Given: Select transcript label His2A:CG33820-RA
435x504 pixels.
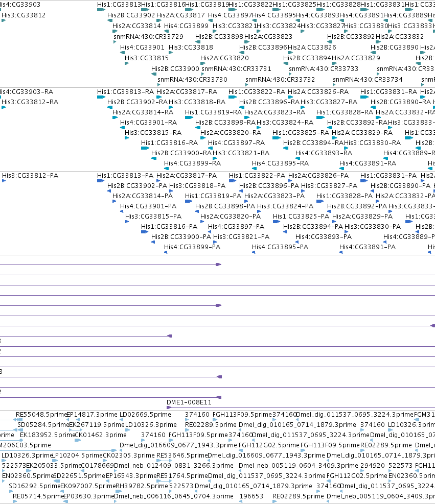Looking at the screenshot, I should coord(231,133).
